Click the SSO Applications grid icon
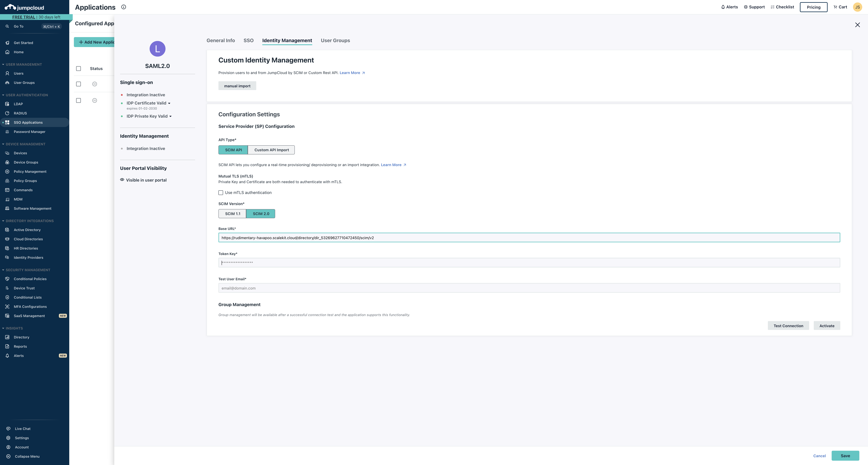 [7, 122]
